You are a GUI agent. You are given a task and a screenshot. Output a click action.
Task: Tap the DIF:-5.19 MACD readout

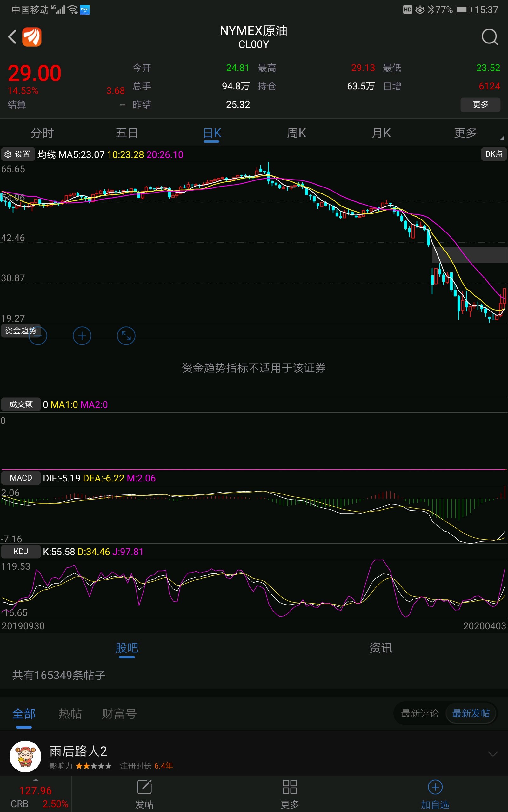coord(62,478)
